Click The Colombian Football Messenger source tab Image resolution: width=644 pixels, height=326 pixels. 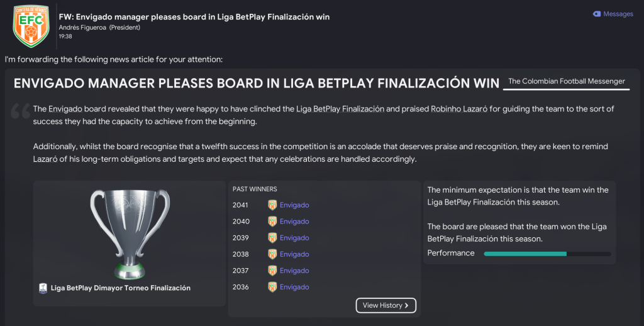[x=566, y=81]
